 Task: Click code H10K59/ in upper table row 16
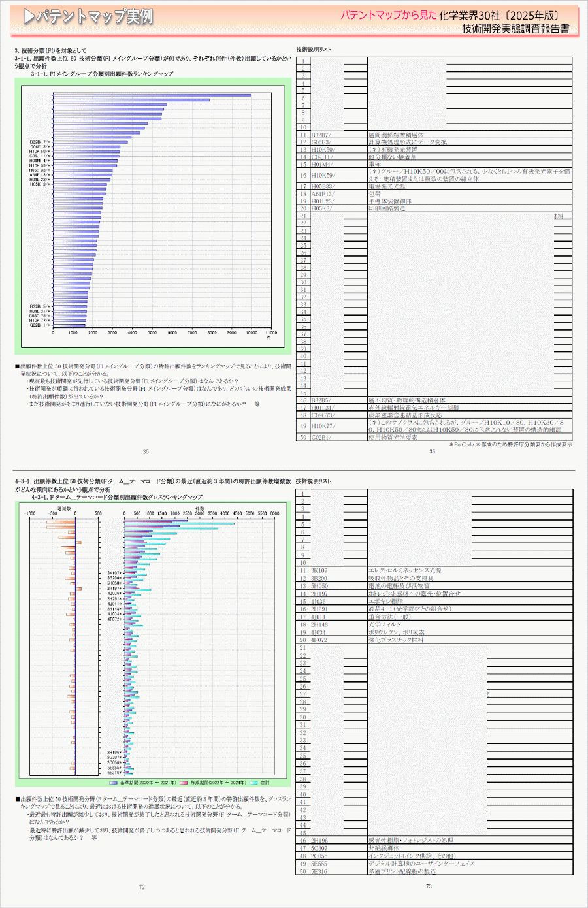(323, 175)
